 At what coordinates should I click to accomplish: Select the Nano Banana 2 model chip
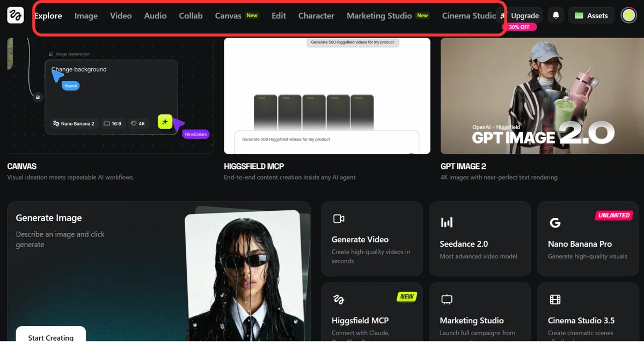(x=74, y=123)
